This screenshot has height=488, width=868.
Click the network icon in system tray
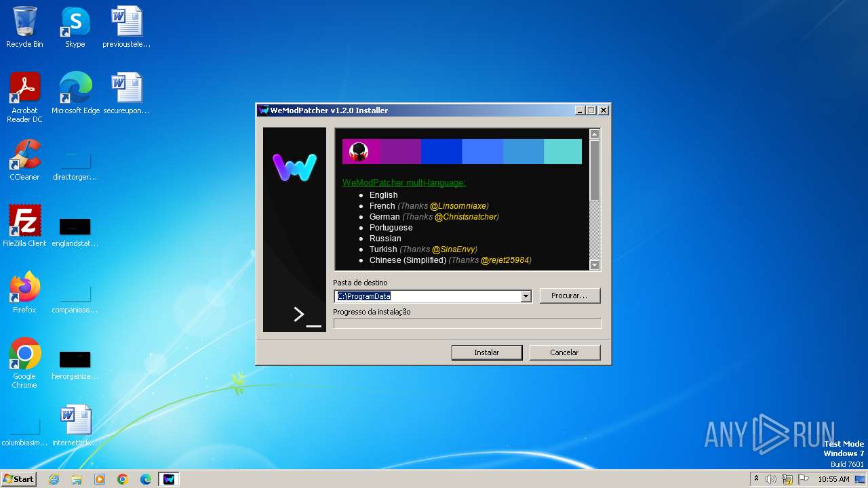pos(787,479)
